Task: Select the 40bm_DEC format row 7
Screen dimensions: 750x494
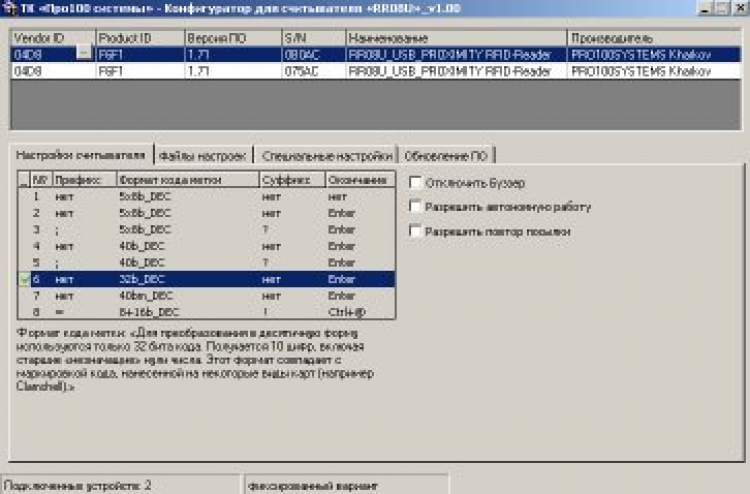Action: (x=206, y=296)
